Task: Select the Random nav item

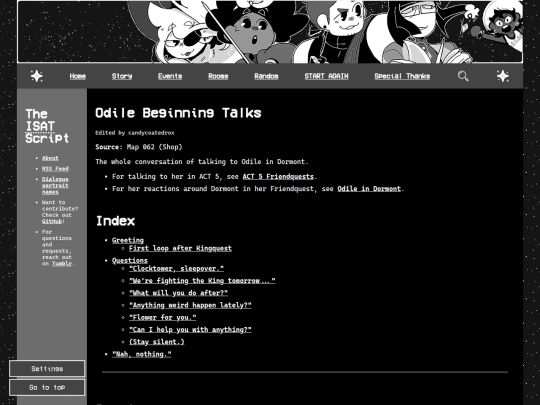Action: tap(266, 76)
